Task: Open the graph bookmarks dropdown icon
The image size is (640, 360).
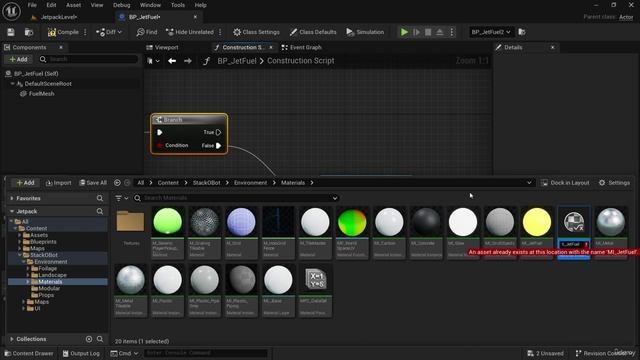Action: coord(153,61)
